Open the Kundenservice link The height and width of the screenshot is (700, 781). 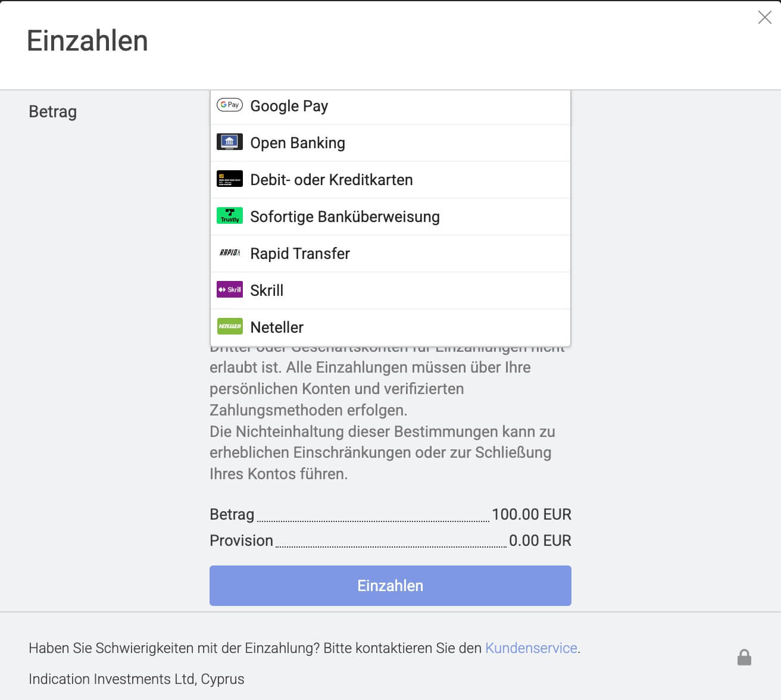coord(532,648)
